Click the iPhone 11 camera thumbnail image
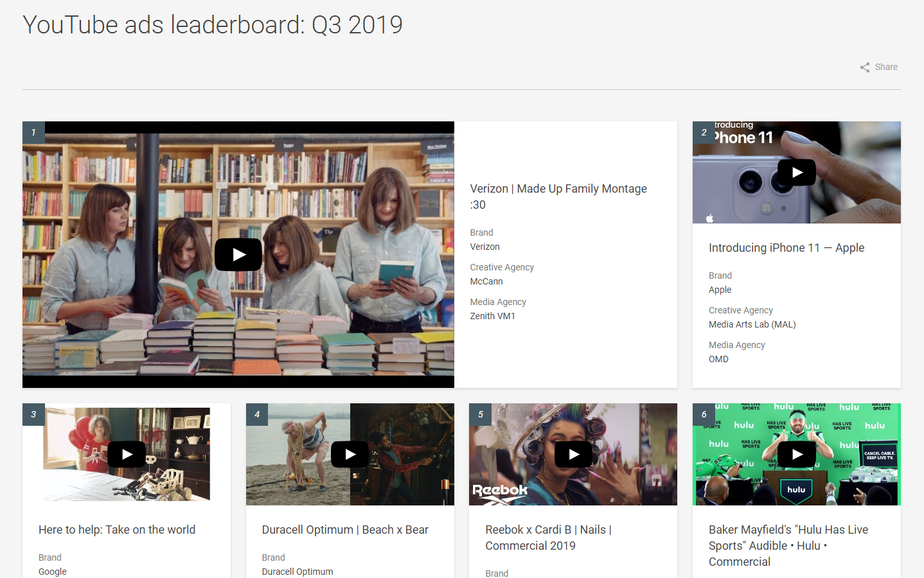 tap(797, 172)
